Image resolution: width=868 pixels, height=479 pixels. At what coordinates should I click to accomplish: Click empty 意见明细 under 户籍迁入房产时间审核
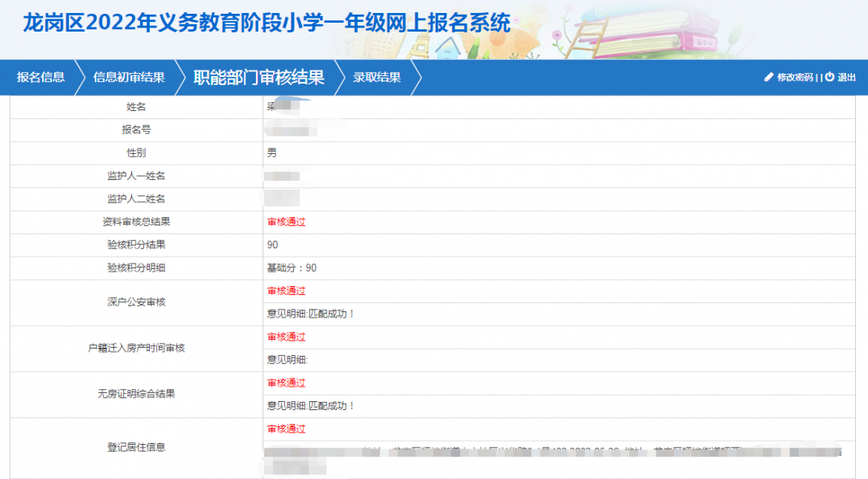(287, 360)
